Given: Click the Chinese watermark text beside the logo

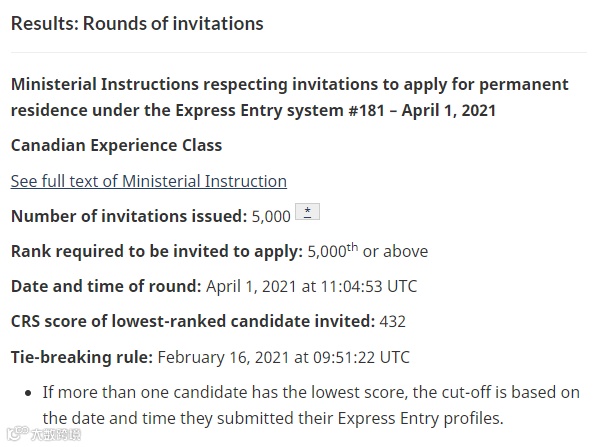Looking at the screenshot, I should 54,434.
